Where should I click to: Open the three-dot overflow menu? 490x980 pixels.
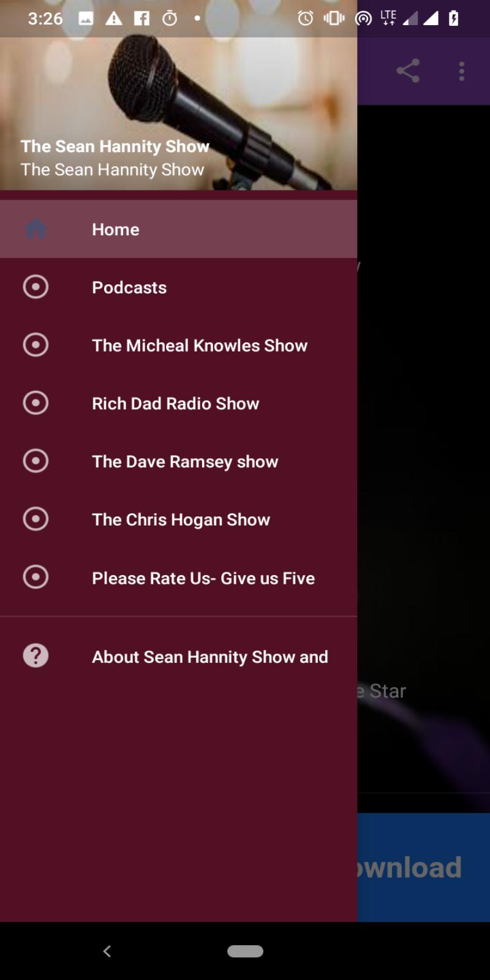pyautogui.click(x=462, y=71)
